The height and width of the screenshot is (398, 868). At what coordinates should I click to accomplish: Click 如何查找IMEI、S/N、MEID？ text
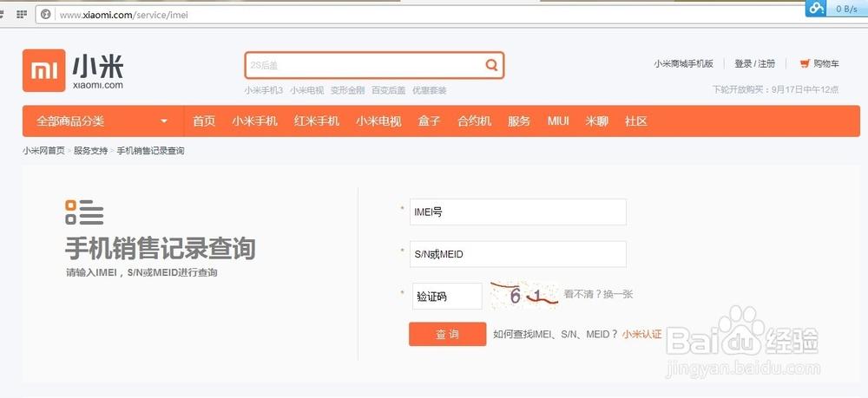coord(556,334)
